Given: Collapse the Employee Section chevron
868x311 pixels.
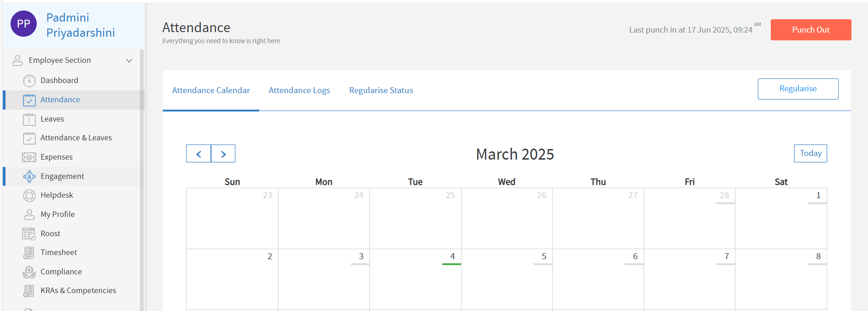Looking at the screenshot, I should 129,61.
